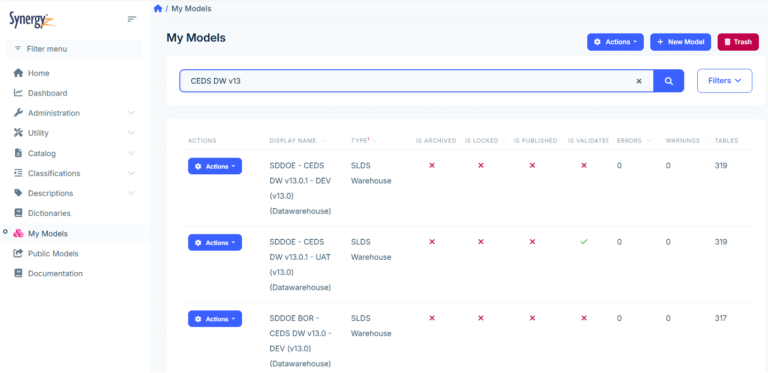Open Actions dropdown for CEDS DW v13.0.1 - UAT
The height and width of the screenshot is (373, 768).
(x=215, y=243)
